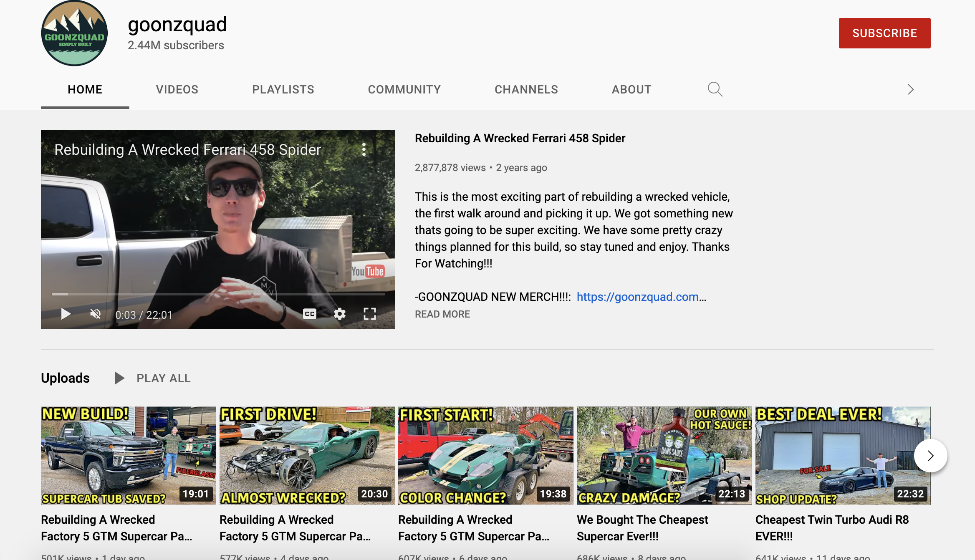Open the ABOUT tab
The width and height of the screenshot is (975, 560).
[631, 89]
